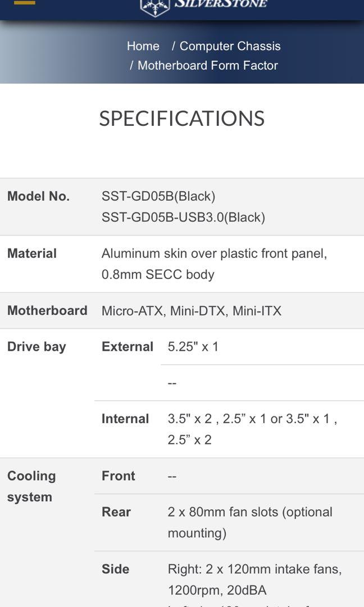Click the SST-GD05B(Black) model text

coord(158,196)
